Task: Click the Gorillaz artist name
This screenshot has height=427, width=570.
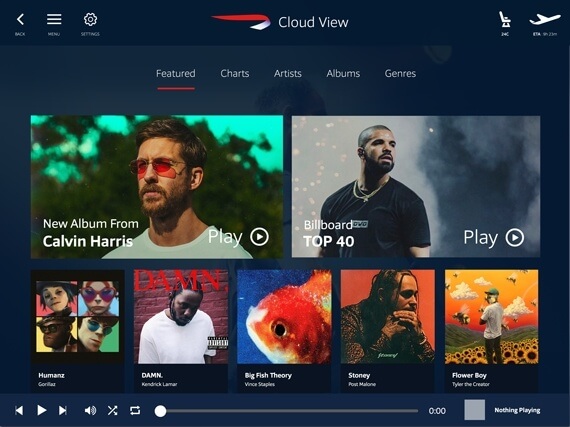Action: pyautogui.click(x=47, y=384)
